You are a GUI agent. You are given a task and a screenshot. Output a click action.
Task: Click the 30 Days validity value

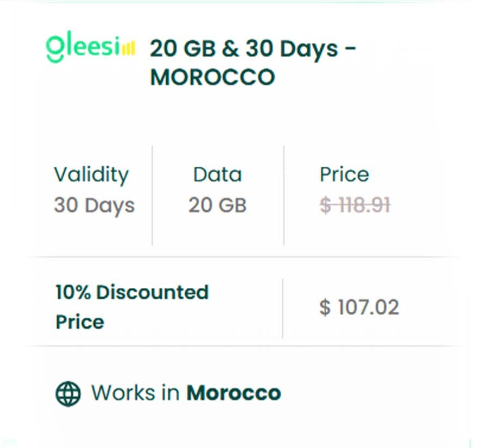[x=94, y=205]
